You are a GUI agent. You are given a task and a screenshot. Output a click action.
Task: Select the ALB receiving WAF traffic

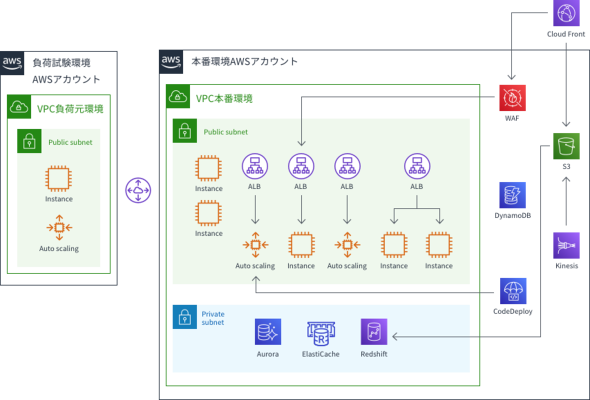click(301, 166)
